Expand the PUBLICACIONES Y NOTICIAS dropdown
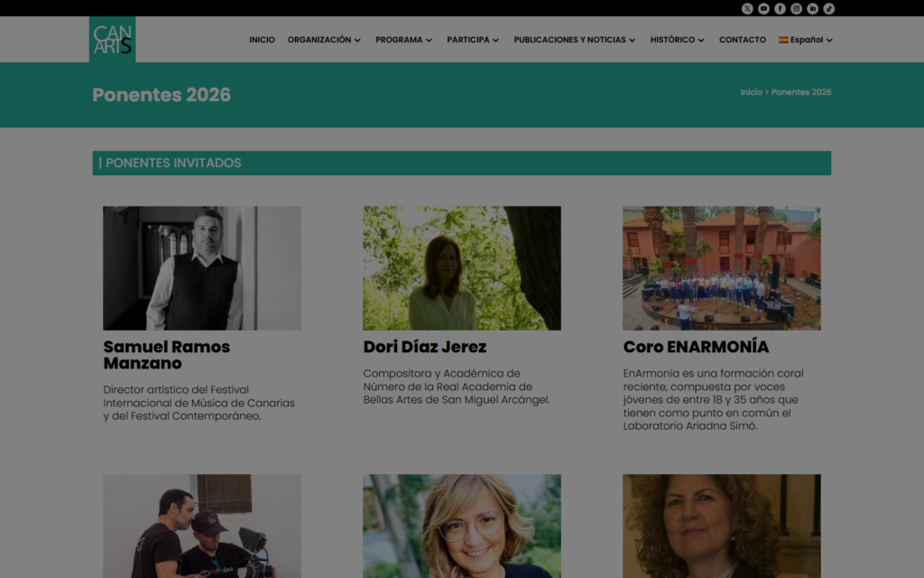The image size is (924, 578). pyautogui.click(x=575, y=40)
